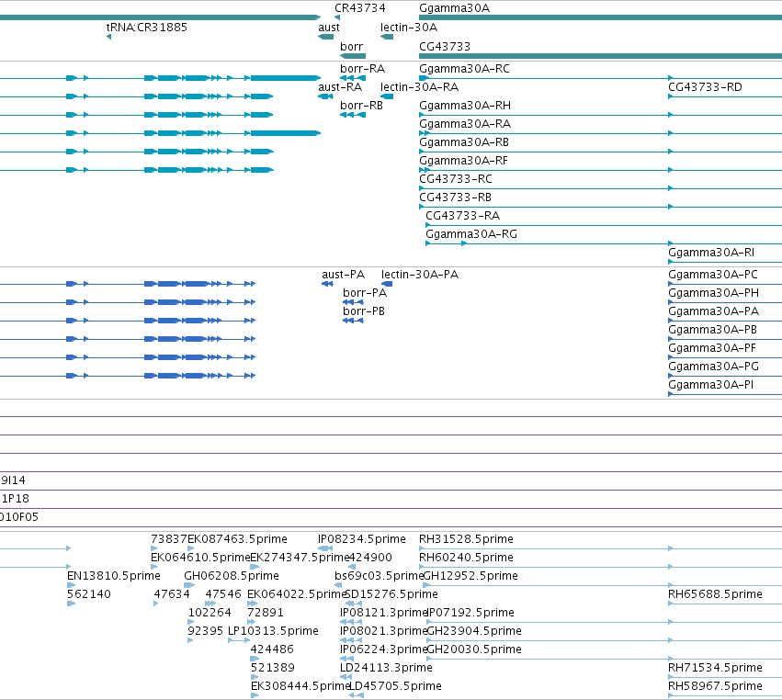782x700 pixels.
Task: Click protein Ggamma30A-PF
Action: tap(712, 348)
